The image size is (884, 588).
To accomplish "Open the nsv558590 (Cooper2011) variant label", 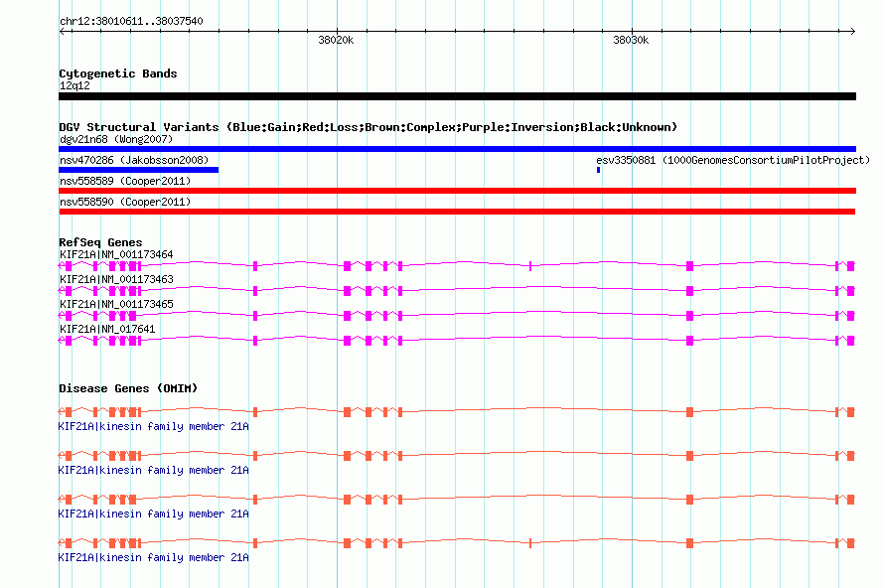I will pyautogui.click(x=125, y=202).
